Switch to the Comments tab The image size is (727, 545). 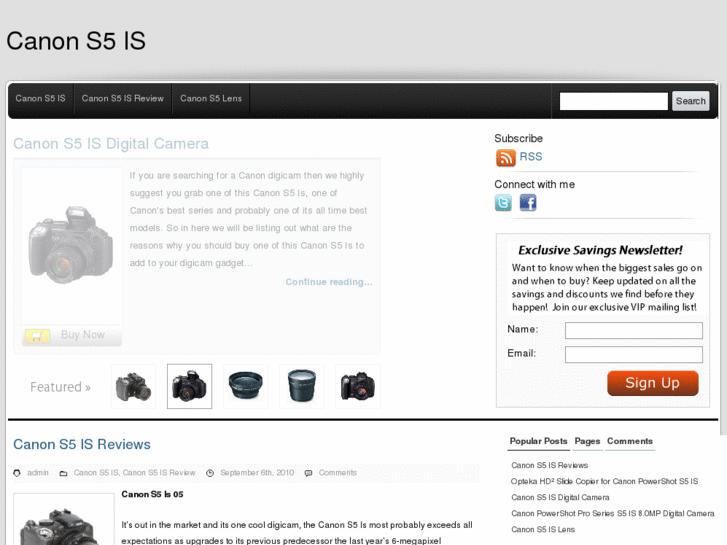point(630,441)
